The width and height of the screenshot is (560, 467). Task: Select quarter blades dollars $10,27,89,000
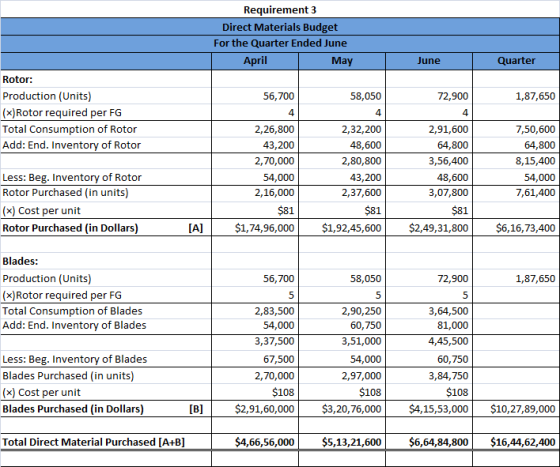tap(523, 409)
